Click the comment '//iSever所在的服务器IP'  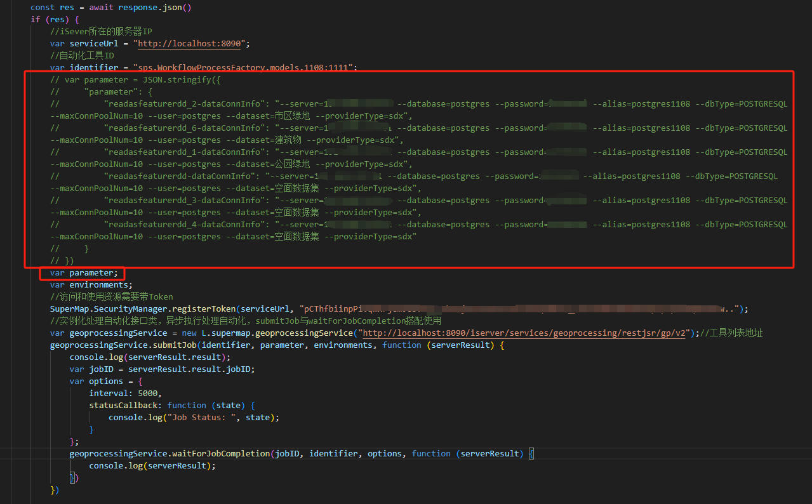point(101,32)
